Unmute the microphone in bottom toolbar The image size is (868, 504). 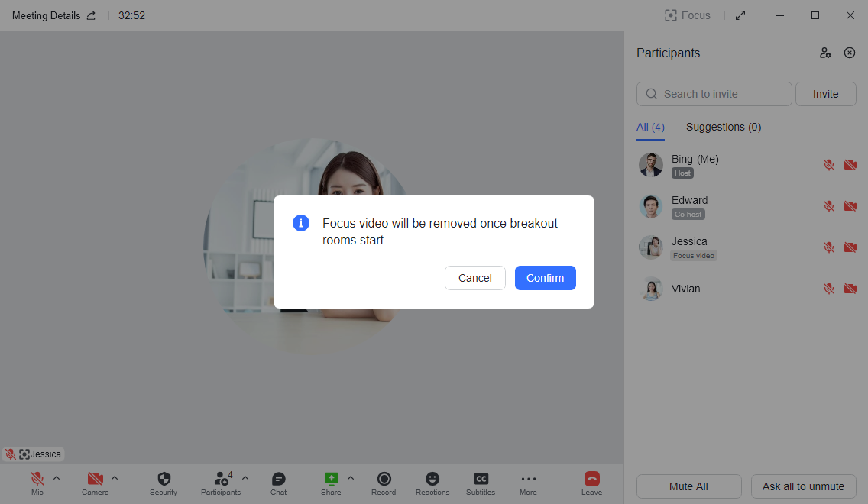point(37,480)
